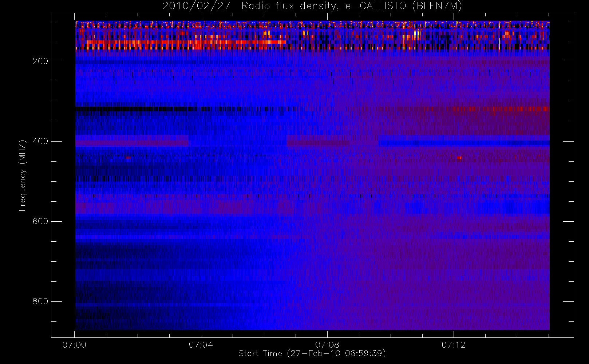Click the '07:08' time tick label
Viewport: 589px width, 364px height.
point(327,345)
